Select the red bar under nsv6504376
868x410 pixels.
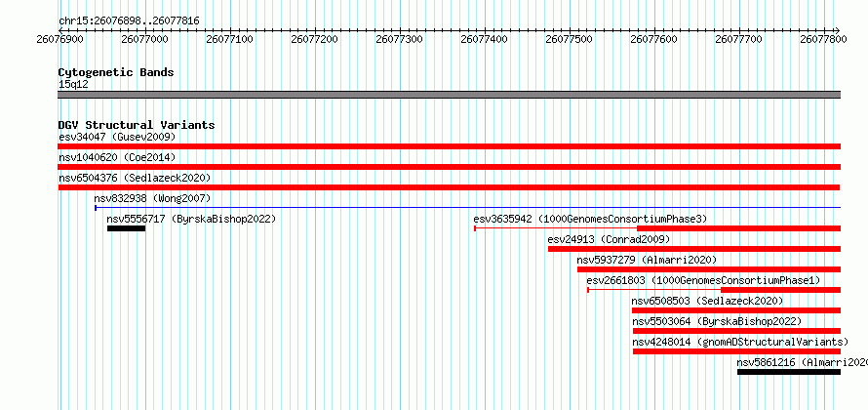pyautogui.click(x=449, y=187)
